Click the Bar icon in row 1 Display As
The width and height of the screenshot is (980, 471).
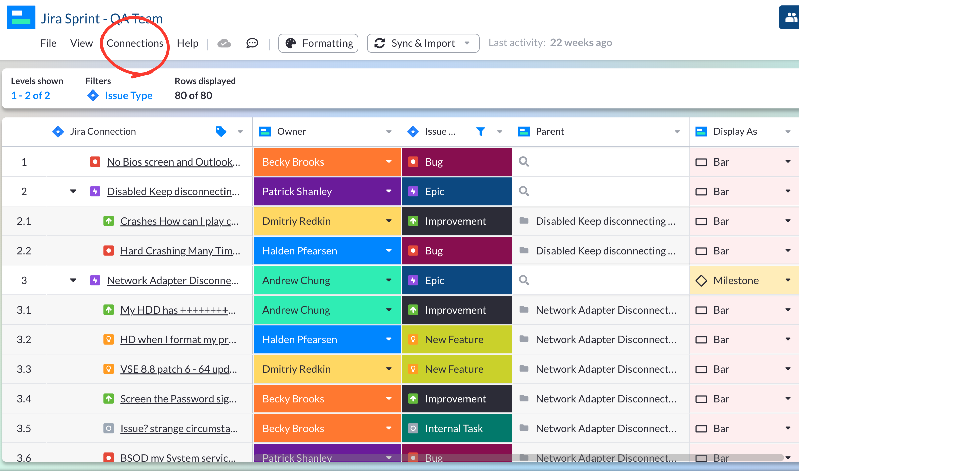tap(701, 162)
